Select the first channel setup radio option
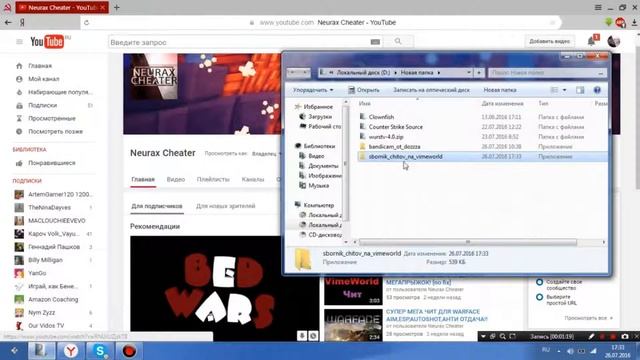The height and width of the screenshot is (360, 640). tap(539, 282)
